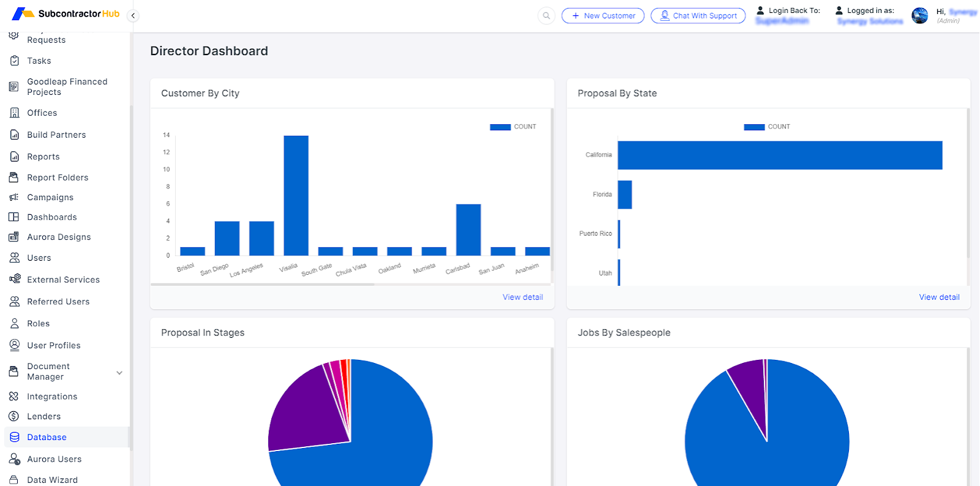Navigate to Reports
980x486 pixels.
pos(43,157)
